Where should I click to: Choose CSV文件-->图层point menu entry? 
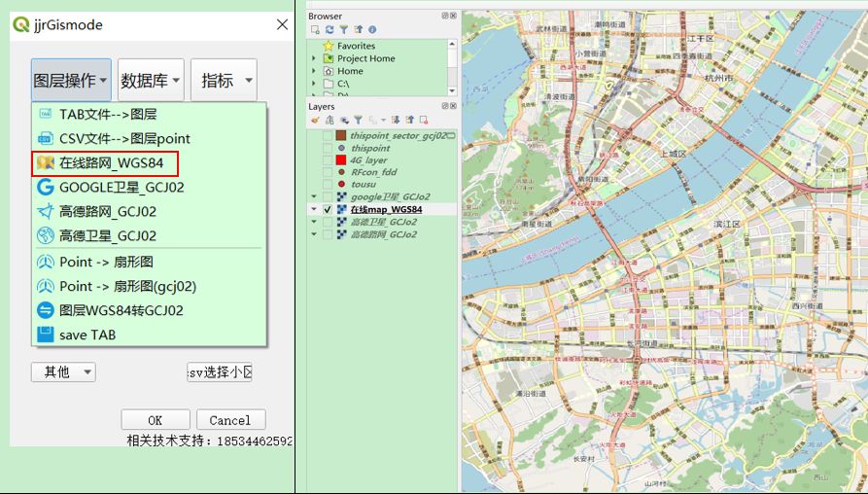click(149, 138)
